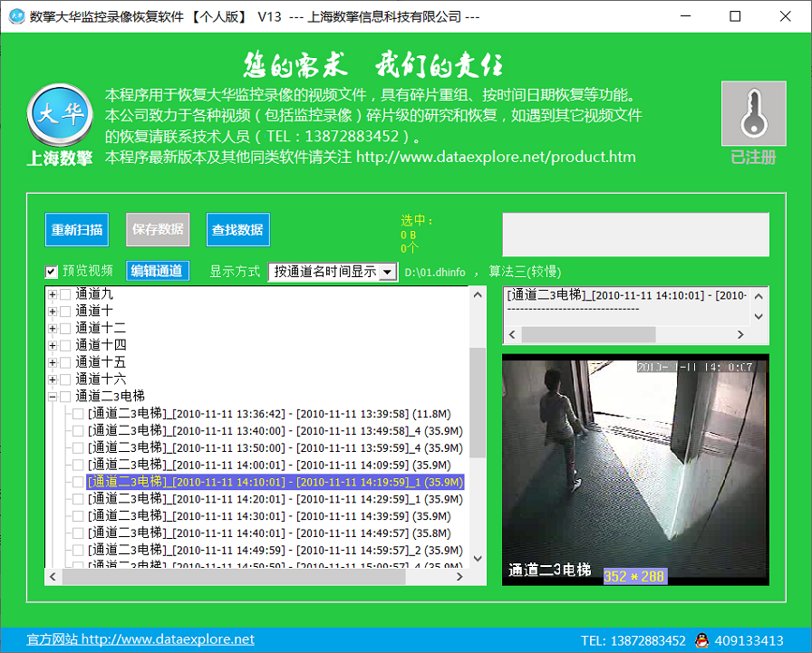
Task: Select recording 14:40:01 - 14:49:57 (35.8M)
Action: pos(269,533)
